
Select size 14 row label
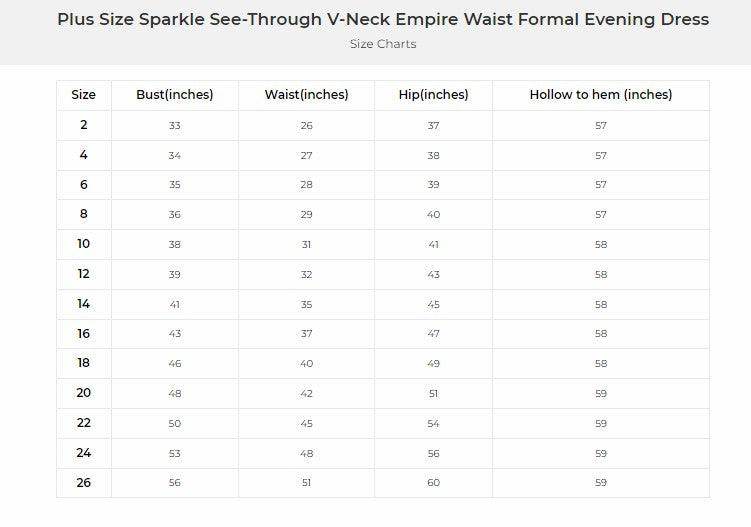click(x=84, y=304)
